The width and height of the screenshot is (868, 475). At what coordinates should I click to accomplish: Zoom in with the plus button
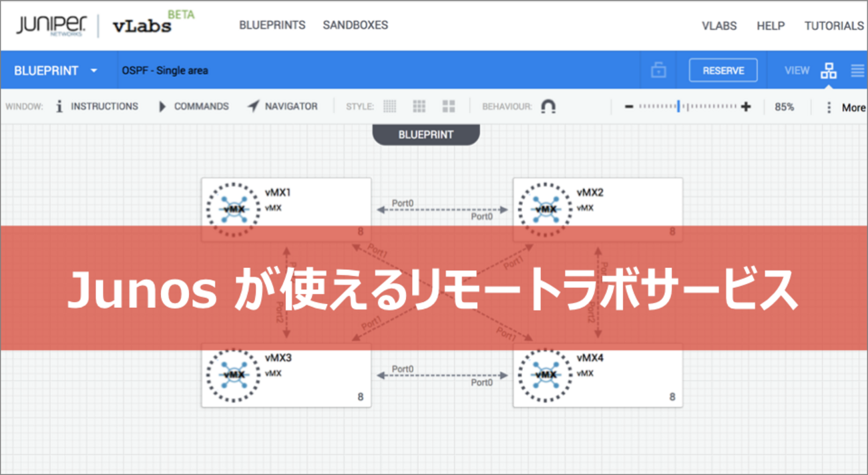pyautogui.click(x=746, y=107)
